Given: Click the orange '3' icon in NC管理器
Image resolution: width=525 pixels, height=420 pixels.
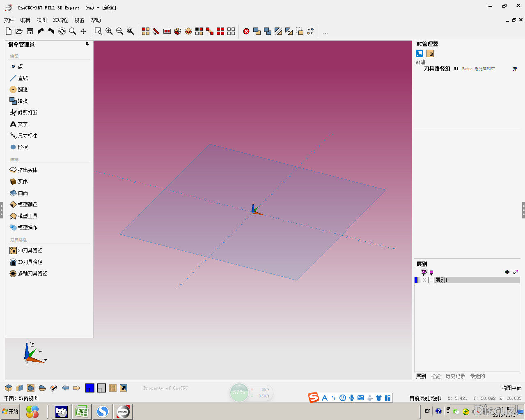Looking at the screenshot, I should (x=430, y=53).
